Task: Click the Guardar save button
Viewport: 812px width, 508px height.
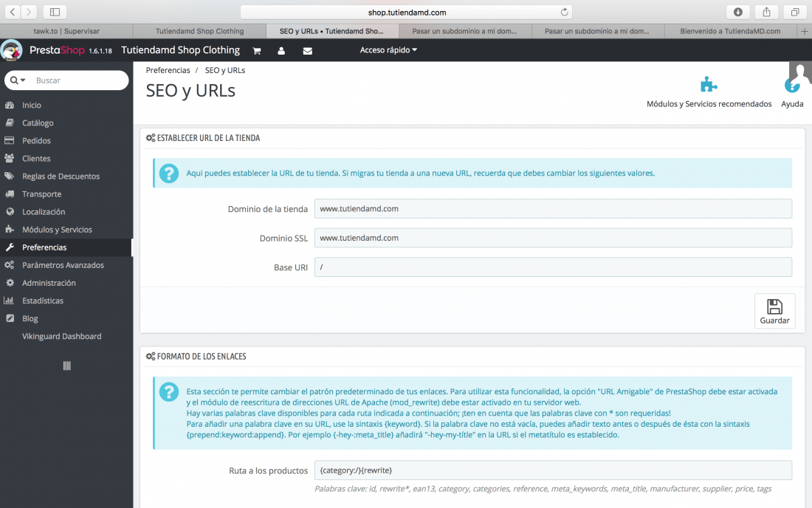Action: pyautogui.click(x=774, y=311)
